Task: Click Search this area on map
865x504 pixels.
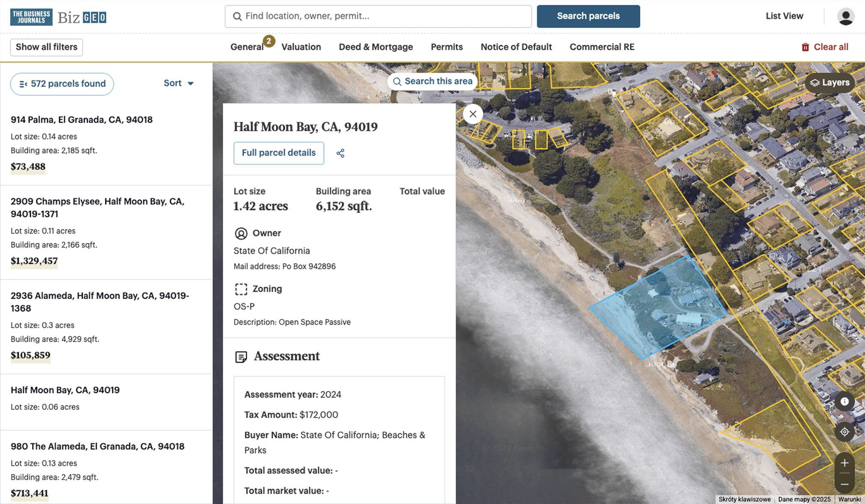Action: point(432,81)
